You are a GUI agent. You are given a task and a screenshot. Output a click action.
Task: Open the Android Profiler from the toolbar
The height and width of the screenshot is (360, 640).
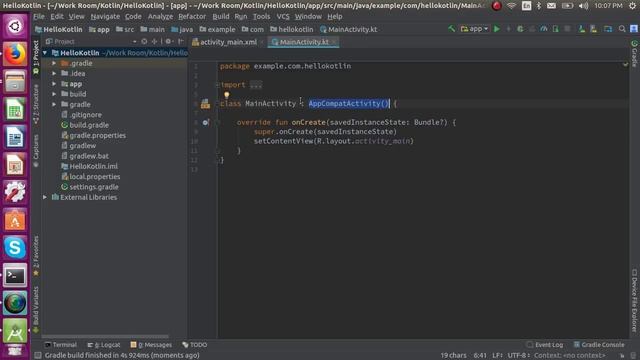click(544, 29)
